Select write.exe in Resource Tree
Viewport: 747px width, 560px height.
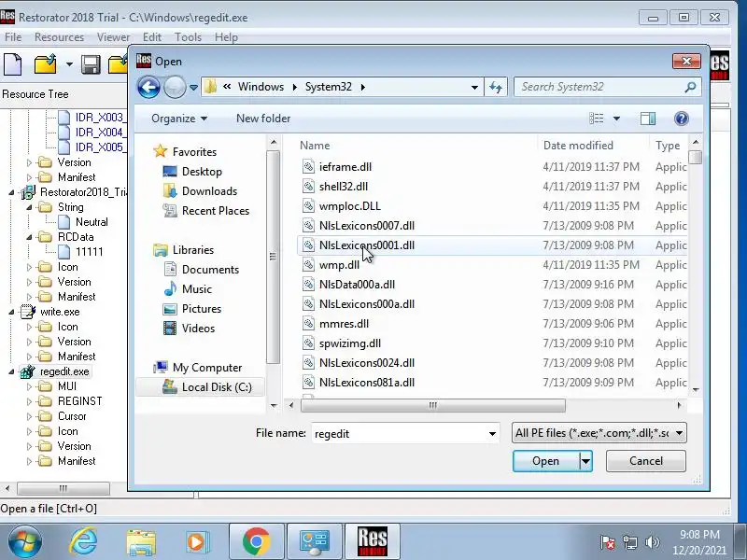(60, 312)
